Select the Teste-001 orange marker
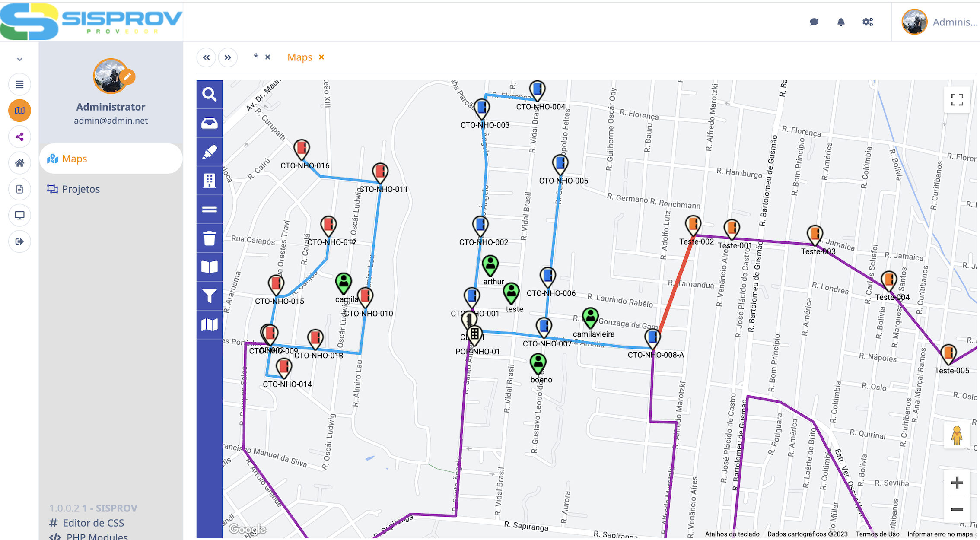The height and width of the screenshot is (540, 980). (x=732, y=229)
